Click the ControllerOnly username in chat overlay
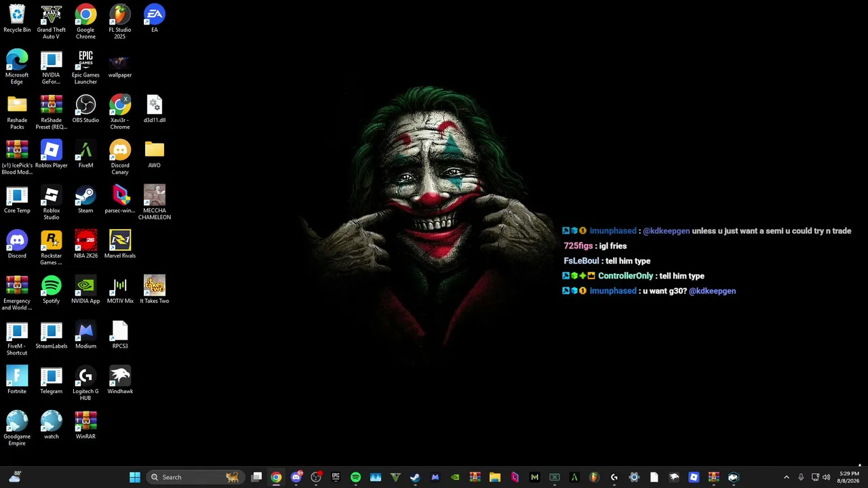868x488 pixels. click(x=625, y=276)
